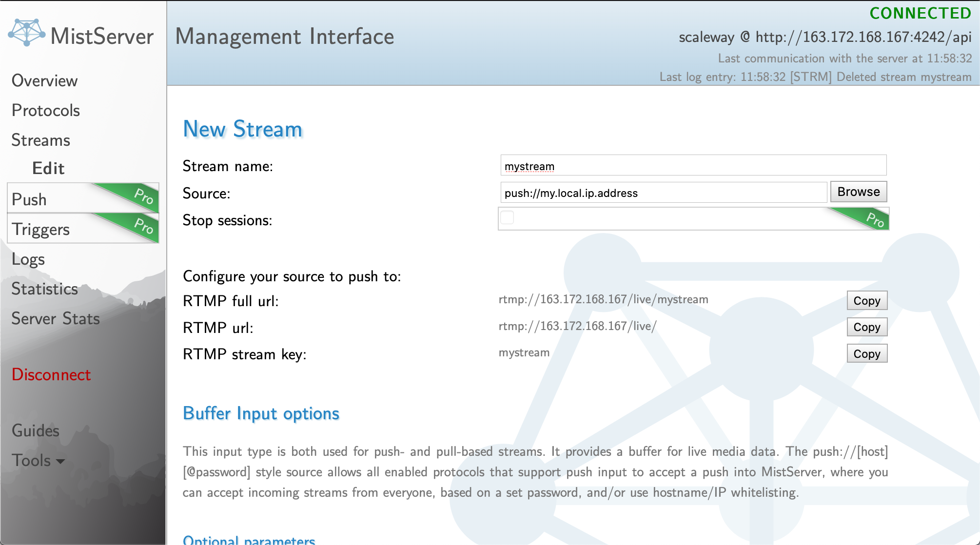Enable the Stop sessions checkbox

click(x=507, y=217)
